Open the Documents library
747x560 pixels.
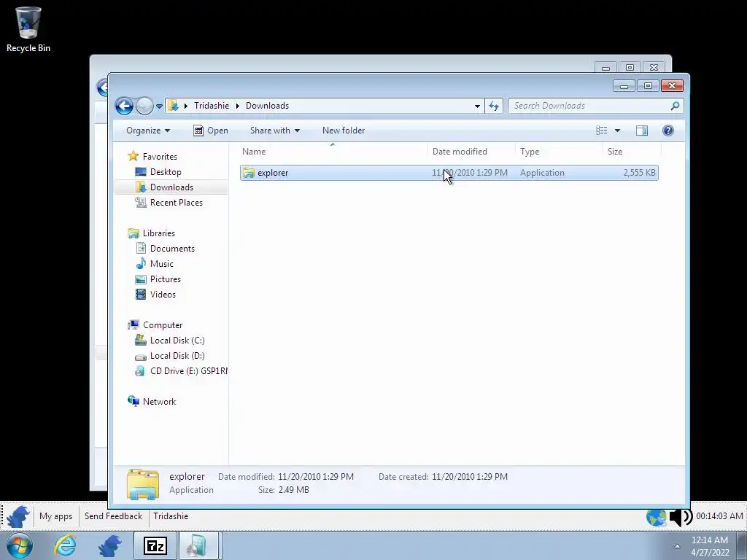(x=172, y=249)
